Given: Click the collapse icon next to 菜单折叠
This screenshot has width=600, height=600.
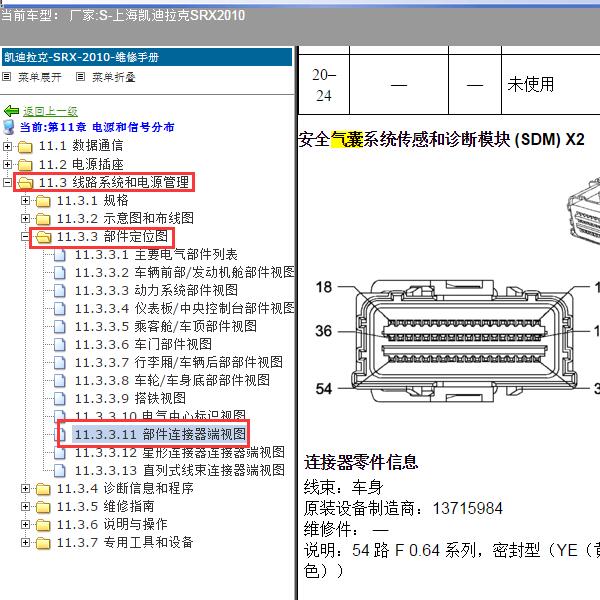Looking at the screenshot, I should (80, 77).
